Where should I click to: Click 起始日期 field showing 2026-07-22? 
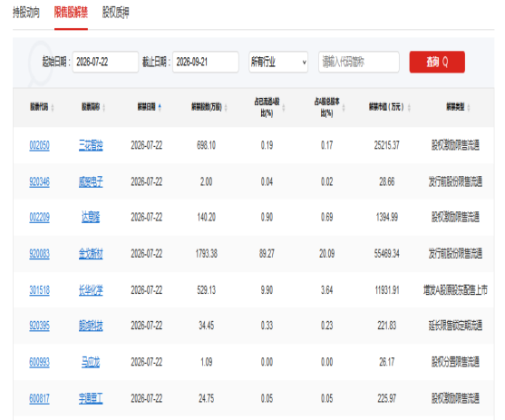[x=105, y=62]
